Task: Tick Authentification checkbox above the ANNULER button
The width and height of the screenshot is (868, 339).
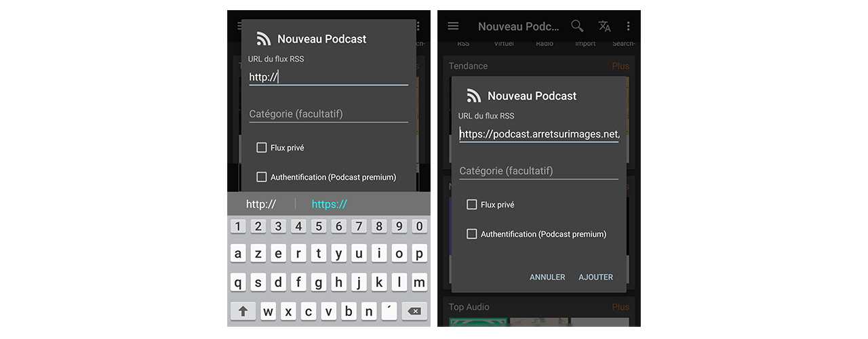Action: [x=472, y=234]
